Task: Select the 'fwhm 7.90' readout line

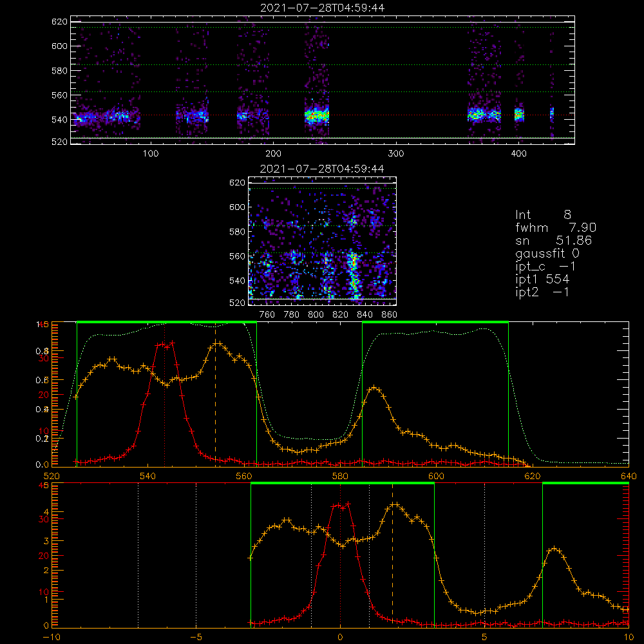Action: 555,227
